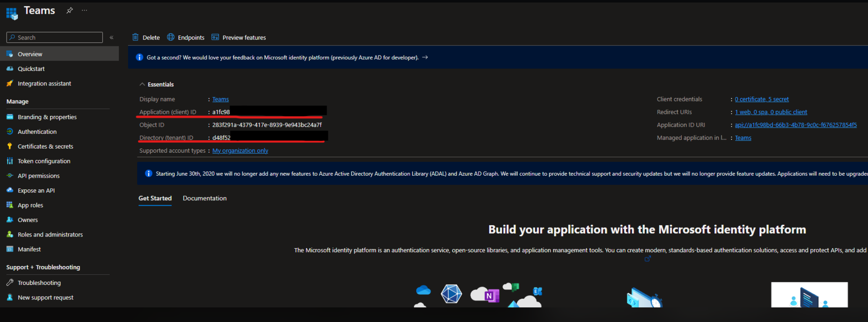Click the feedback banner arrow
The image size is (868, 322).
tap(425, 58)
